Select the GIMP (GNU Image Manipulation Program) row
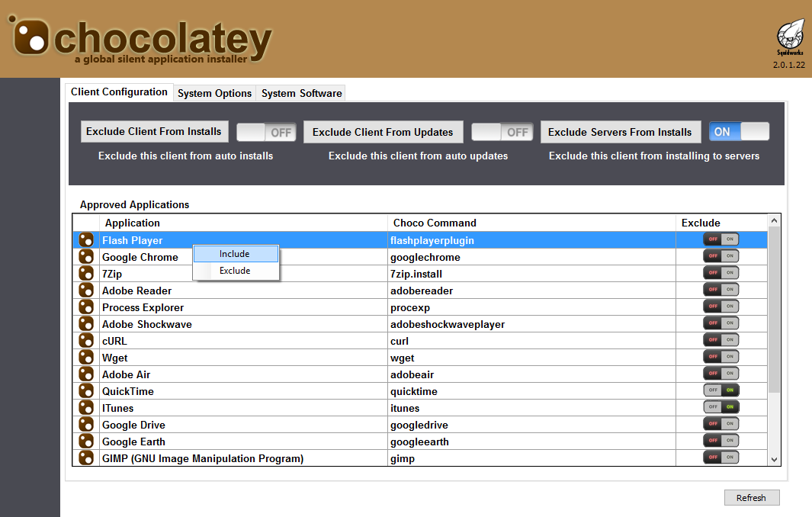Viewport: 812px width, 517px height. pyautogui.click(x=420, y=458)
